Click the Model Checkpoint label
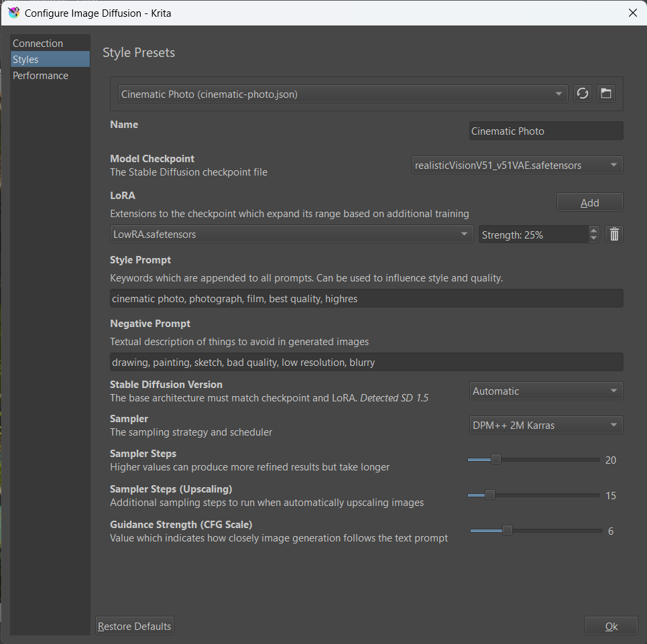Viewport: 647px width, 644px height. [x=152, y=159]
